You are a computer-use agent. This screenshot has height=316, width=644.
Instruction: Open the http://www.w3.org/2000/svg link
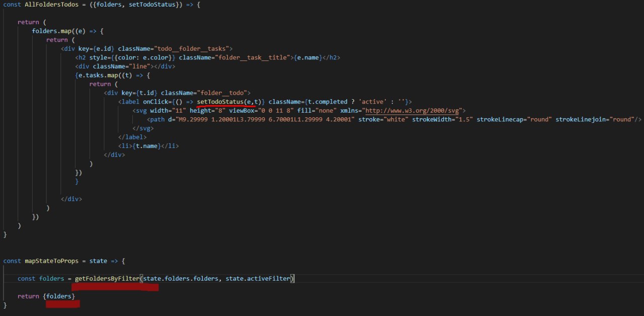tap(413, 111)
